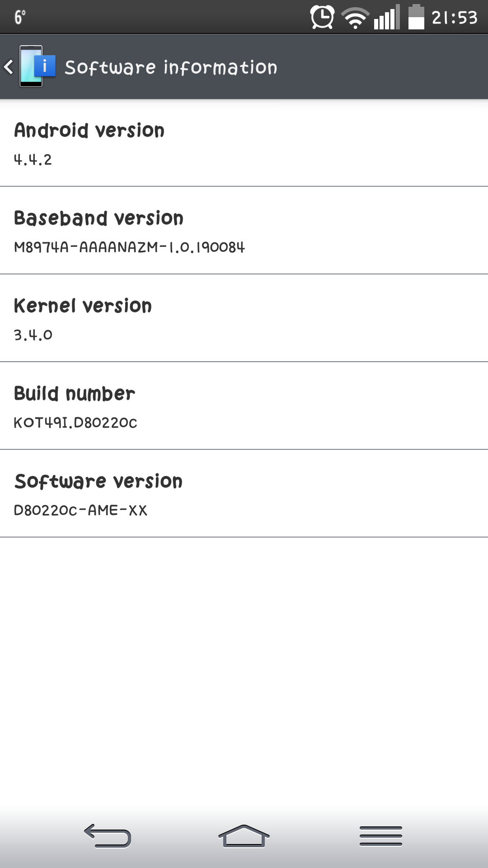Tap the Software information header title
The width and height of the screenshot is (488, 868).
point(171,67)
